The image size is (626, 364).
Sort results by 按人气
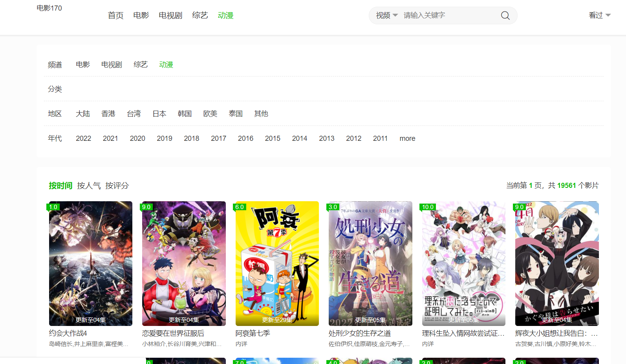coord(89,186)
